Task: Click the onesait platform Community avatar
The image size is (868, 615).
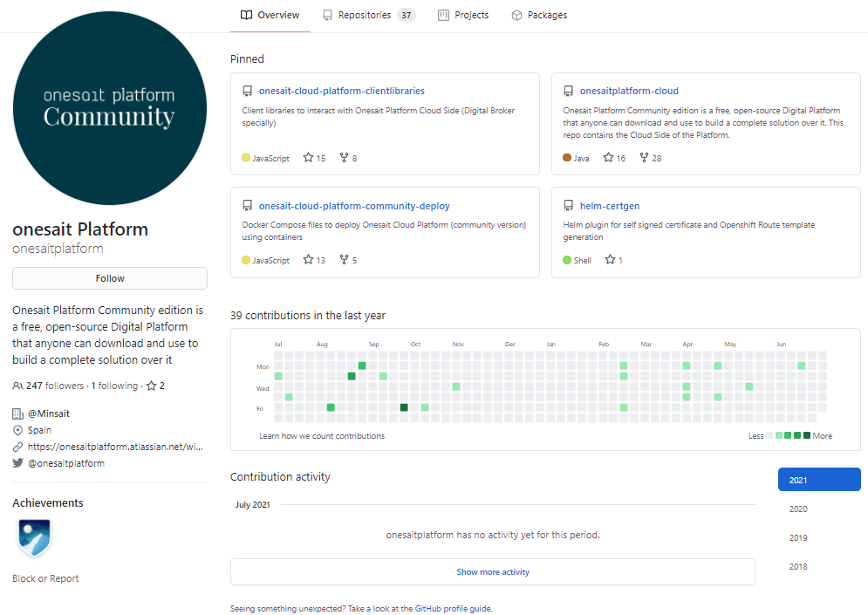Action: tap(110, 108)
